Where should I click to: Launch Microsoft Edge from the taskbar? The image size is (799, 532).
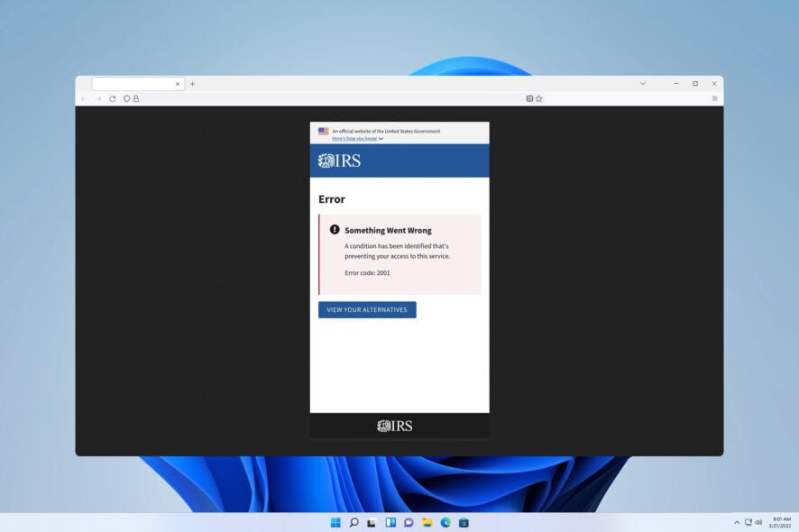[x=445, y=522]
